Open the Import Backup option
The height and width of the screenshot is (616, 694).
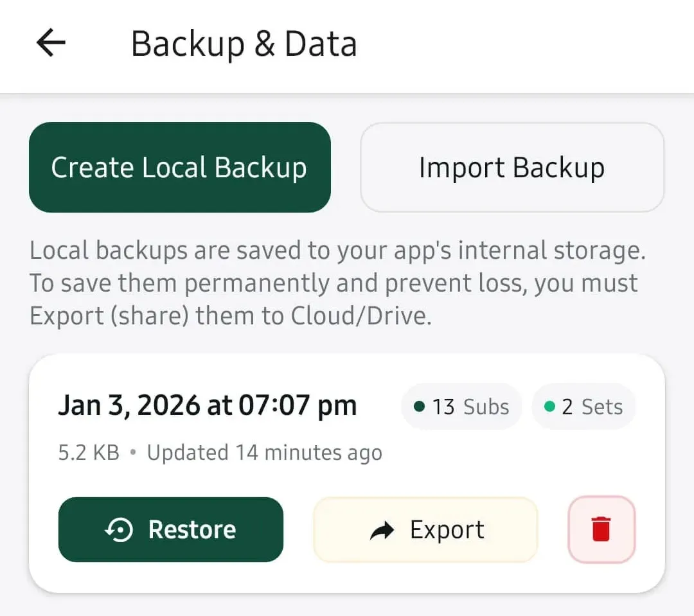point(512,168)
